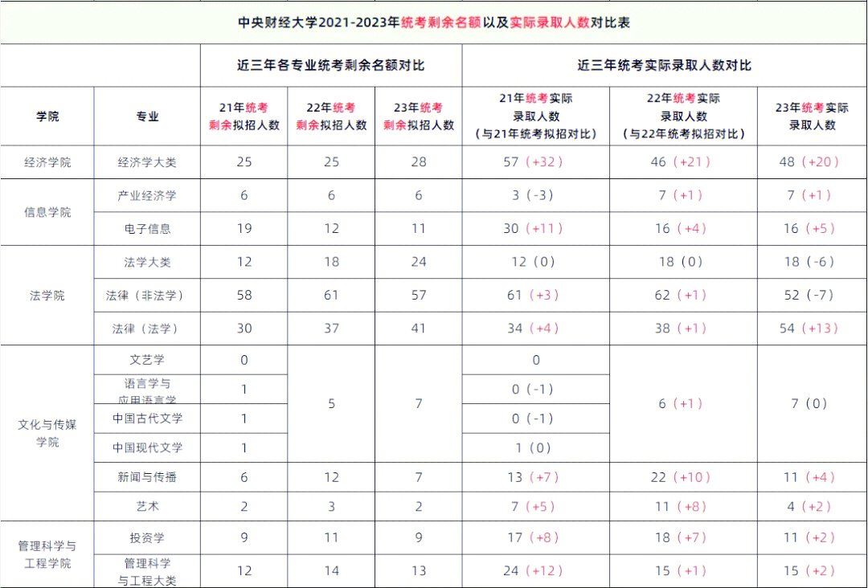Screen dimensions: 868x588
Task: Select the value 30 (+11) for 电子信息
Action: [x=533, y=228]
